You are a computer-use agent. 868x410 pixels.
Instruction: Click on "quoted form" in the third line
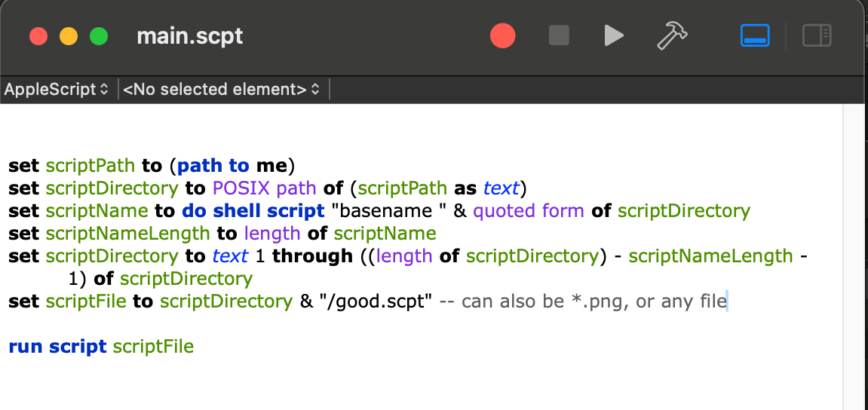coord(528,211)
